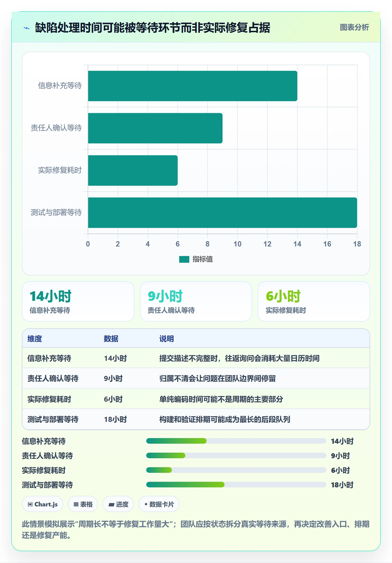Viewport: 392px width, 563px height.
Task: Click the y-axis label 信息补充等待
Action: 60,86
